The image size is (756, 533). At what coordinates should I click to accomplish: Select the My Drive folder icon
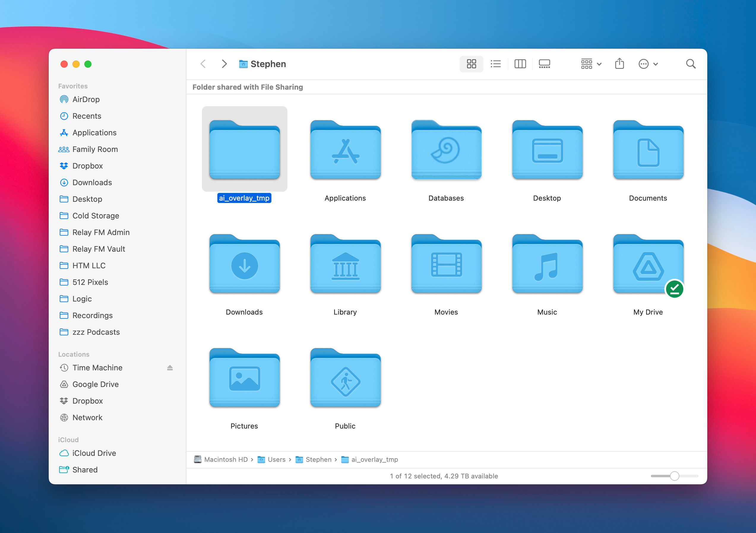(648, 263)
